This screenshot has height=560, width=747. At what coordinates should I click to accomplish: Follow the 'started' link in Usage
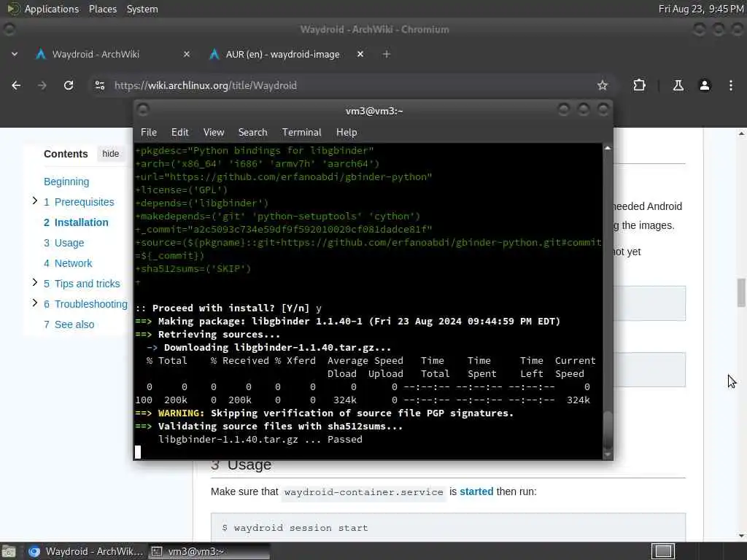476,491
